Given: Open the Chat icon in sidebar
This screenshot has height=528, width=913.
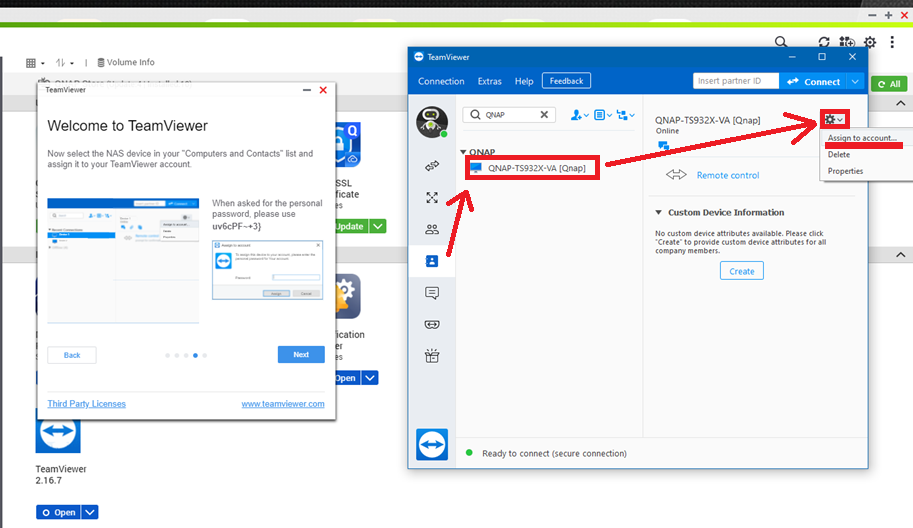Looking at the screenshot, I should (432, 293).
